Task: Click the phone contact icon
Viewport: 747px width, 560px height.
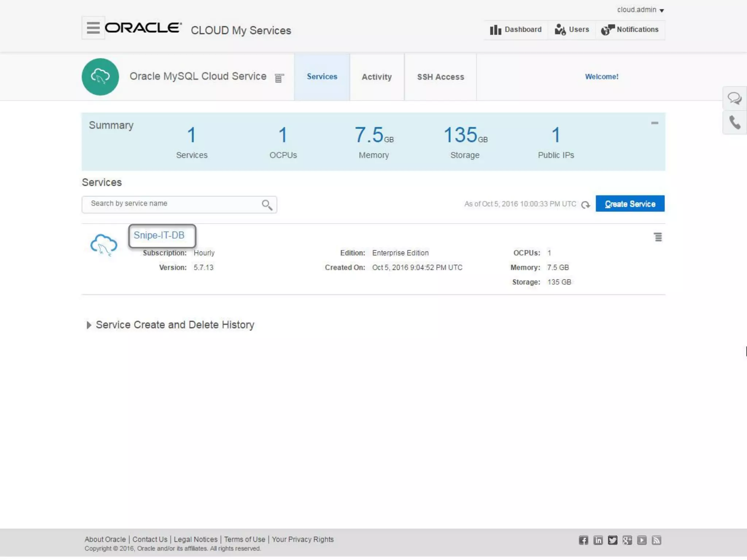Action: pyautogui.click(x=735, y=122)
